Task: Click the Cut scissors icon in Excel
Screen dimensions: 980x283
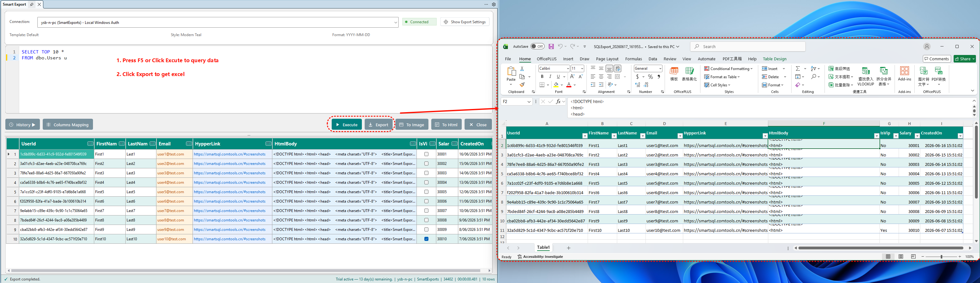Action: [x=522, y=68]
